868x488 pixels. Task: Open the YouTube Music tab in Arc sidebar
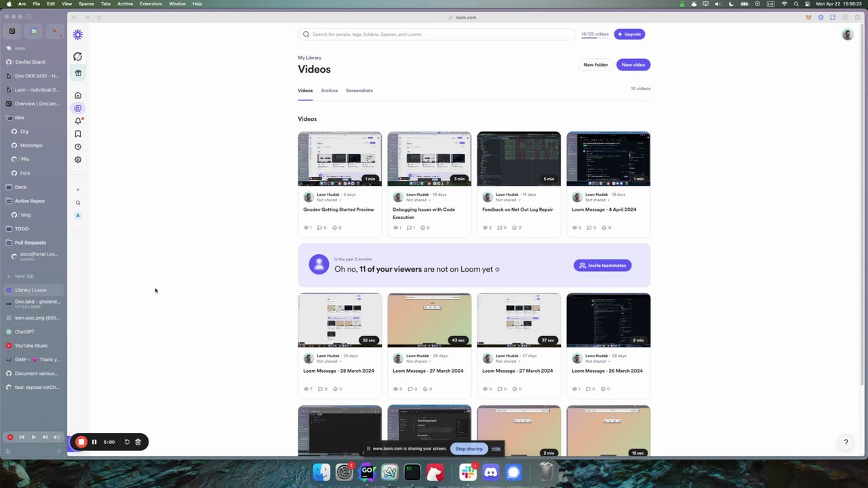[x=34, y=346]
